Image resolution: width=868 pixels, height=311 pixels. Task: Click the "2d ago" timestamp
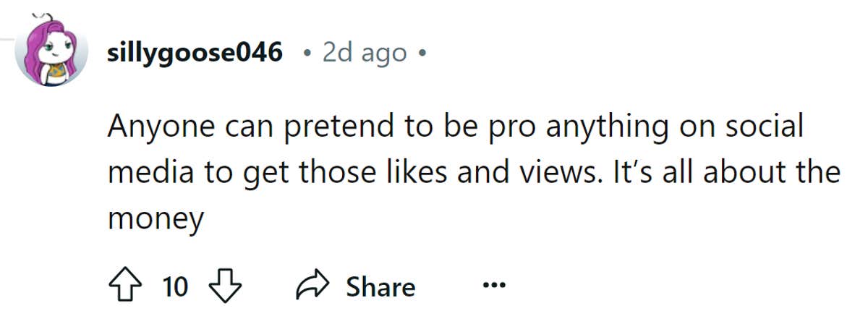[364, 53]
